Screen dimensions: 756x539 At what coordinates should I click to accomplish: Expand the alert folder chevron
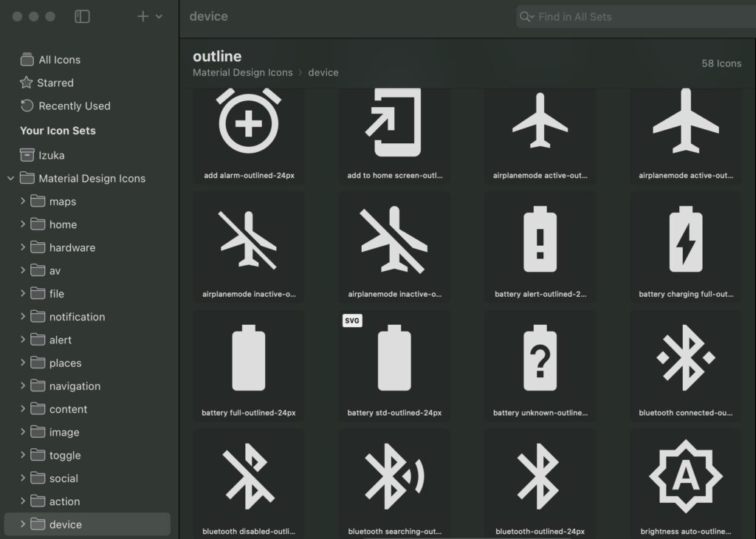23,340
